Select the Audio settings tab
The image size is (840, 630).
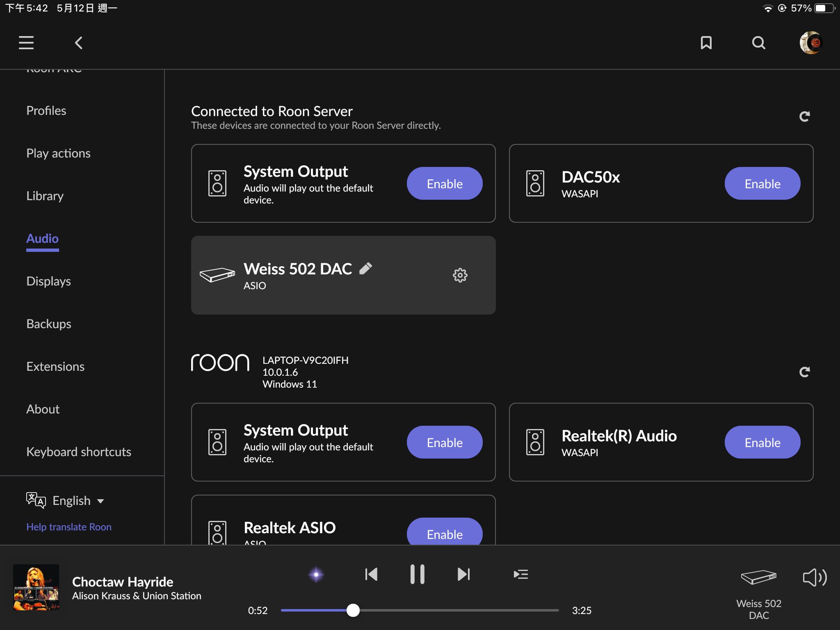pyautogui.click(x=43, y=239)
